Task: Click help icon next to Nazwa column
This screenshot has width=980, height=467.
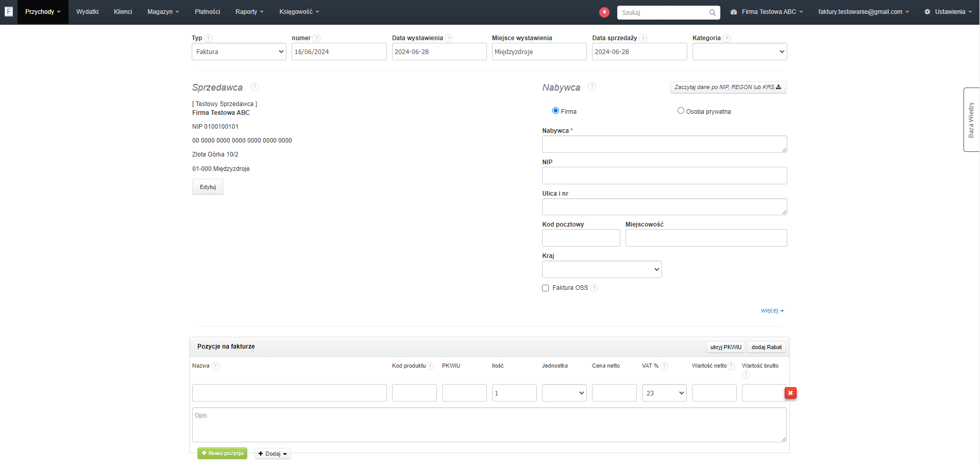Action: click(x=215, y=366)
